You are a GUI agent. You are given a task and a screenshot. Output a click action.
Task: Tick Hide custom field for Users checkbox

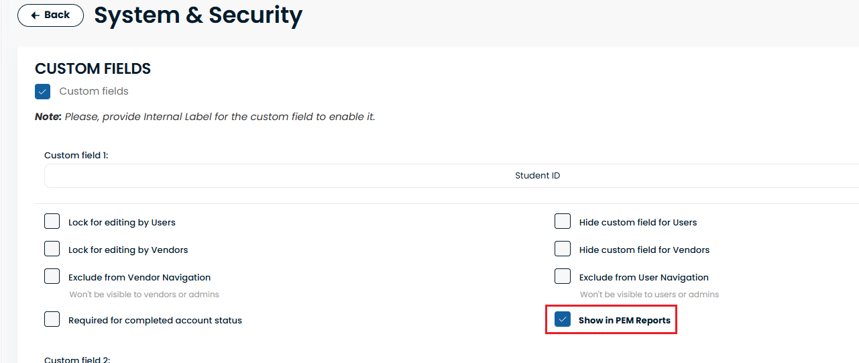click(x=563, y=222)
